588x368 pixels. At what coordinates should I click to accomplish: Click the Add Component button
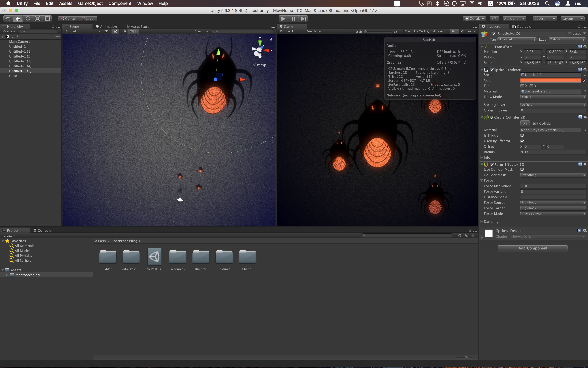point(533,248)
